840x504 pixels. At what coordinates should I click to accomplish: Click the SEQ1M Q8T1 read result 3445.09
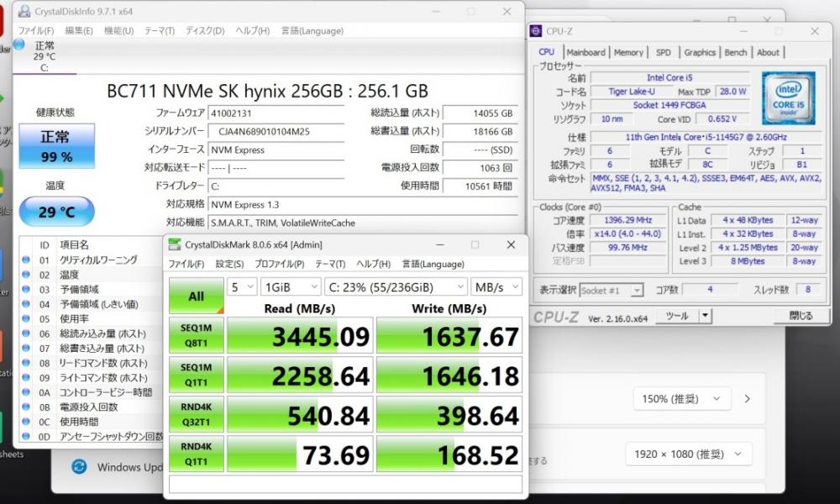[300, 336]
